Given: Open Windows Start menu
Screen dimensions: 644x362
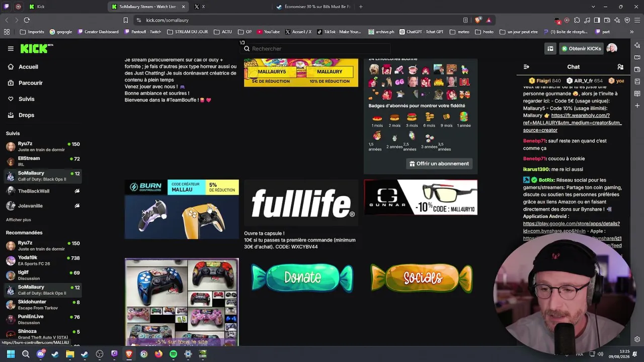Looking at the screenshot, I should click(11, 354).
